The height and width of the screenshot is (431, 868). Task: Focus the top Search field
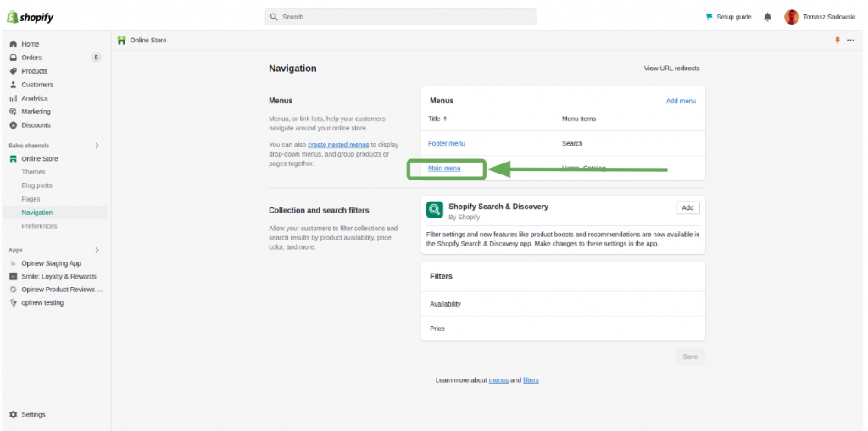[400, 17]
